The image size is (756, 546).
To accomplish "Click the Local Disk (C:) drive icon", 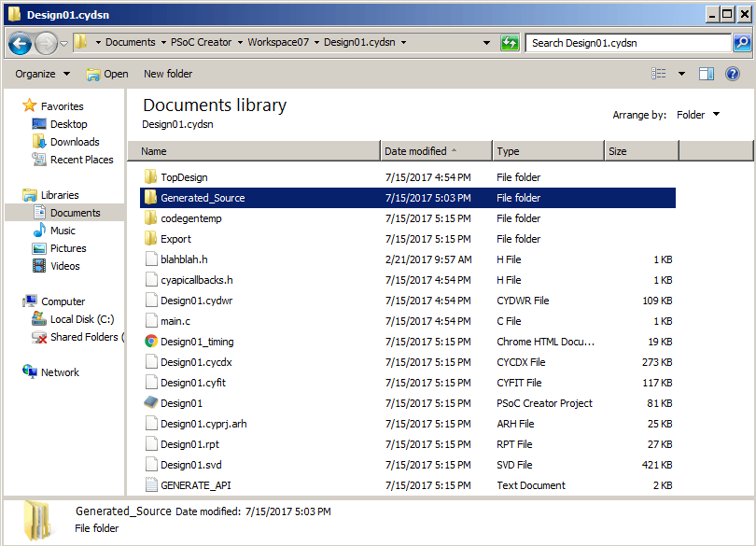I will click(39, 318).
